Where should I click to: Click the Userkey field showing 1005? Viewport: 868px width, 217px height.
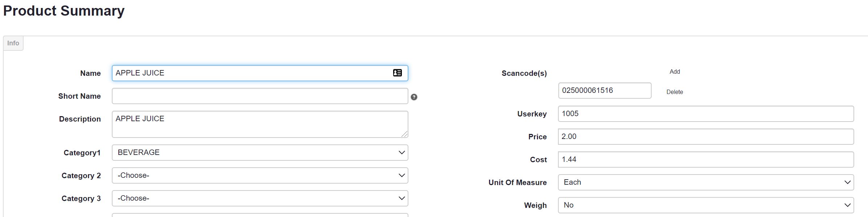[705, 114]
